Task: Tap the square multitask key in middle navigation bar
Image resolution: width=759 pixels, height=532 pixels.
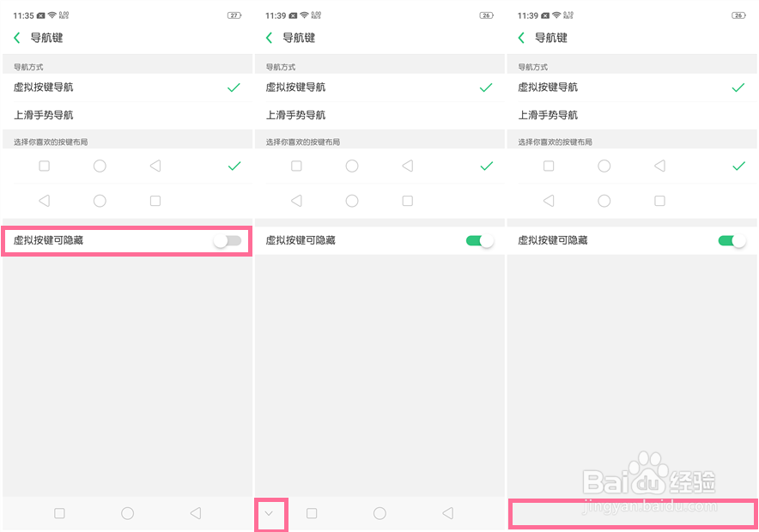Action: coord(312,512)
